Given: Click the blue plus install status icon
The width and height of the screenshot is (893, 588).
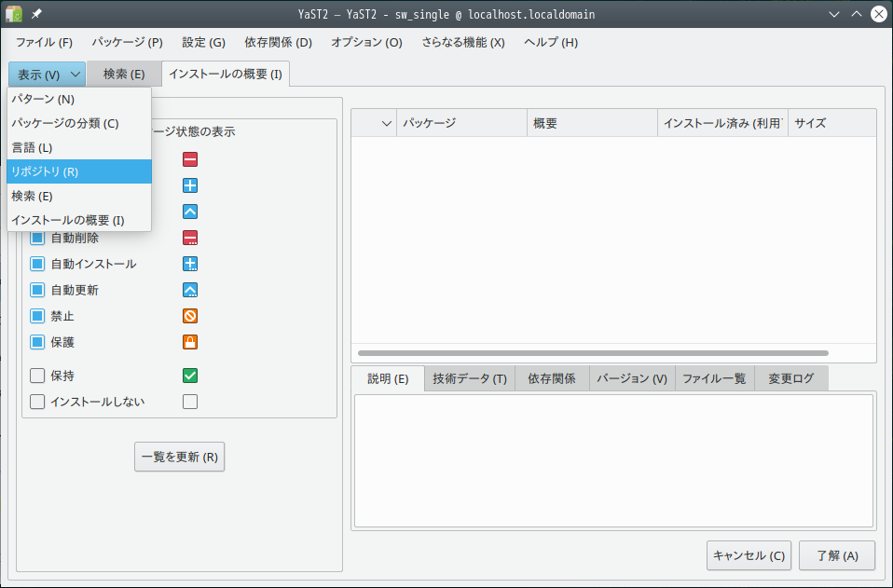Looking at the screenshot, I should 190,185.
